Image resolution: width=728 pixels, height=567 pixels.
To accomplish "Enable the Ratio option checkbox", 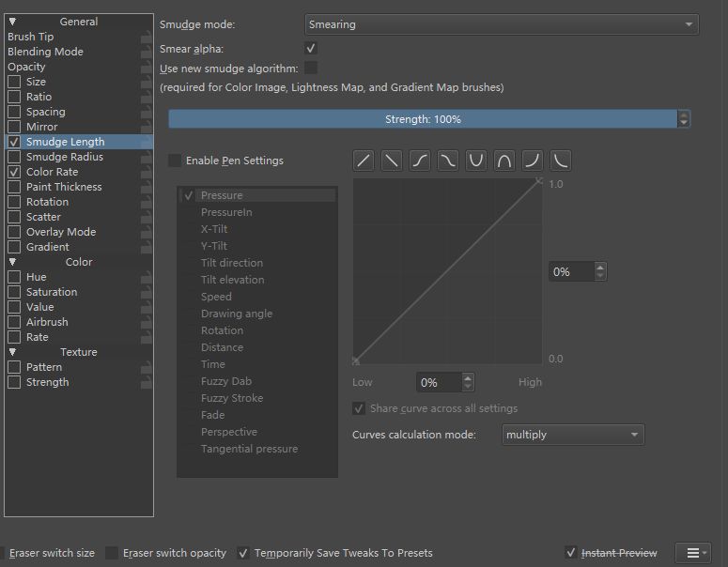I will 14,97.
